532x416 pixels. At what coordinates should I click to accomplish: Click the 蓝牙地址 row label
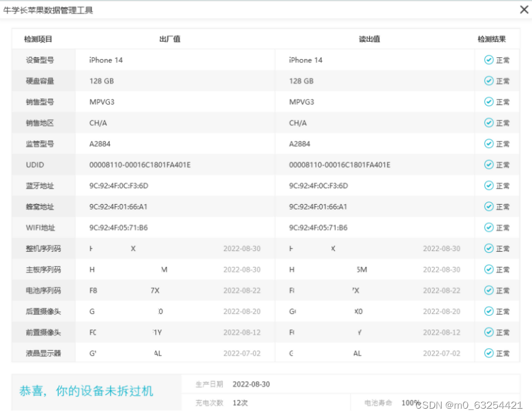pos(40,186)
